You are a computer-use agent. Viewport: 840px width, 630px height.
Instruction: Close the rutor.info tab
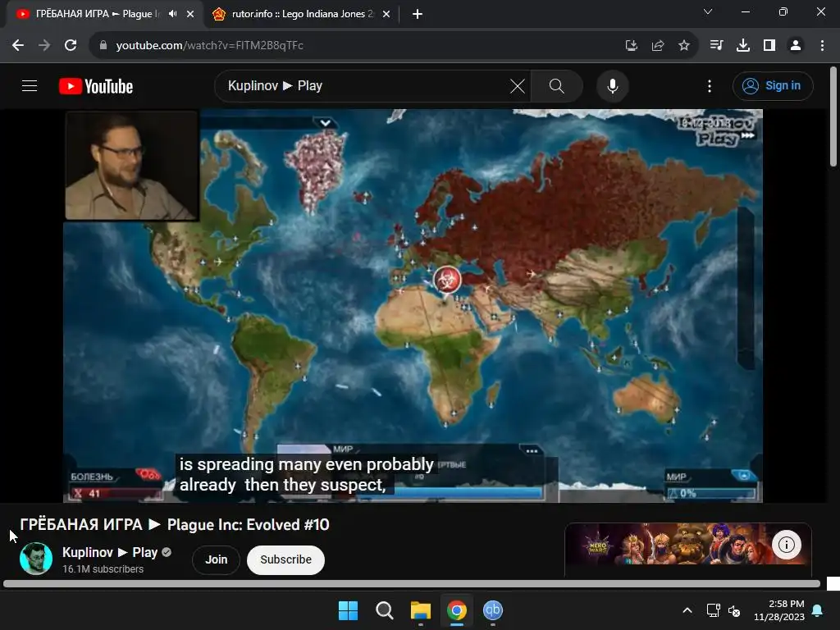[x=386, y=14]
